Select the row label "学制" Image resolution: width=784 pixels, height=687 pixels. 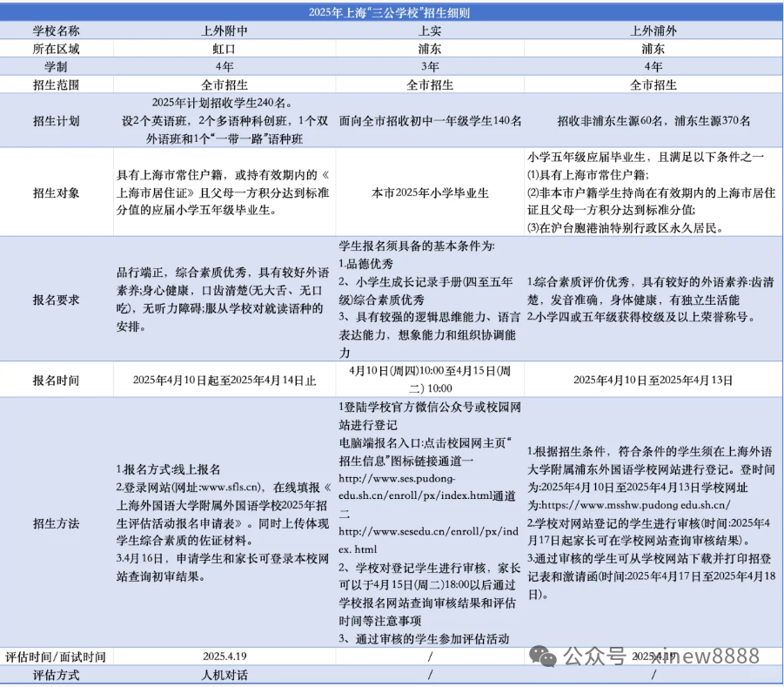56,66
